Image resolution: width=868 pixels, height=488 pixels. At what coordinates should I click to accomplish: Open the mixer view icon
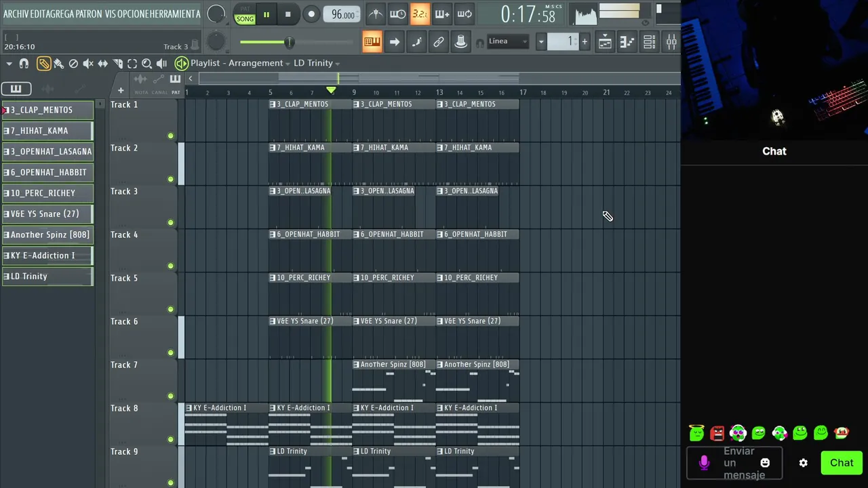tap(671, 42)
